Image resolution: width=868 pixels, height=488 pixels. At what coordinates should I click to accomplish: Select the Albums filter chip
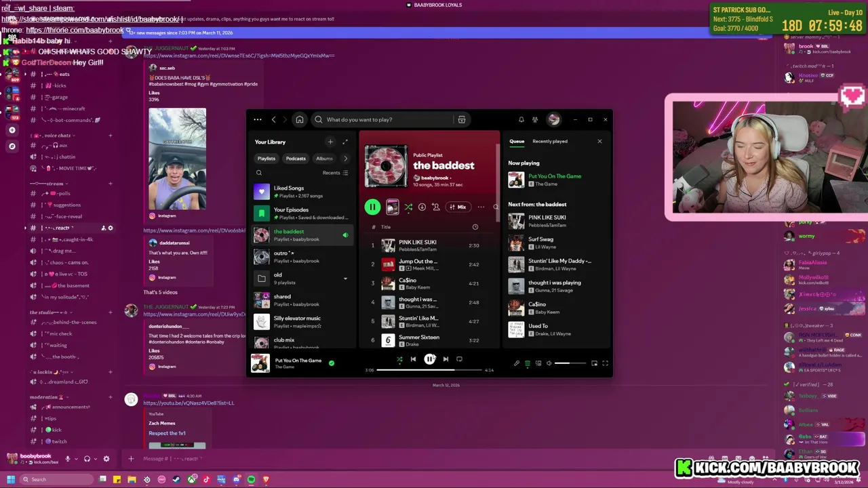[324, 158]
